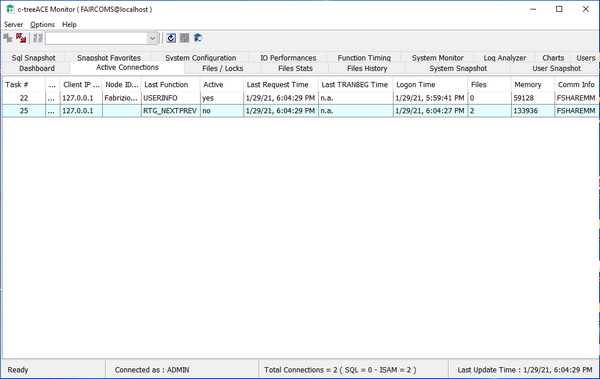Click the red arrows disconnect icon
600x379 pixels.
pyautogui.click(x=21, y=38)
